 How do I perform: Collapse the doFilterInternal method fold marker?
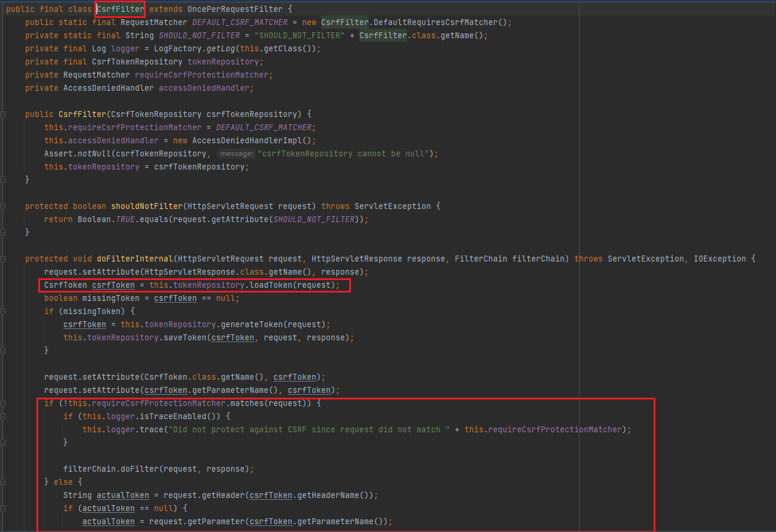click(3, 259)
